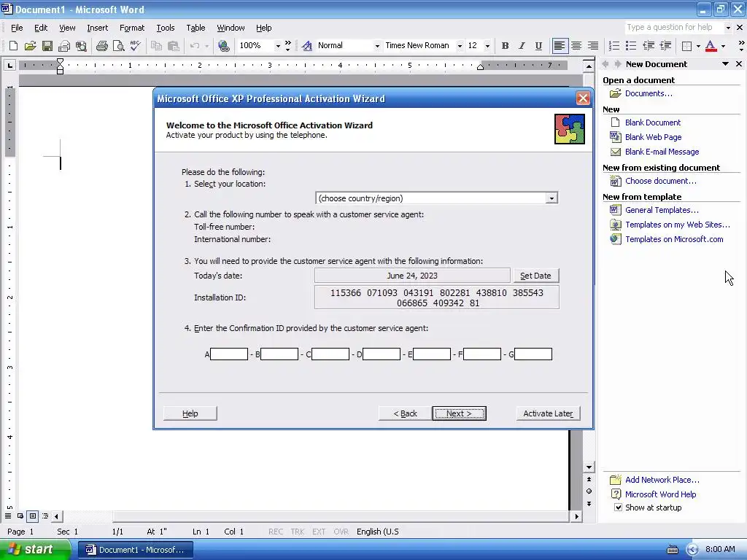747x560 pixels.
Task: Open the Table menu
Action: [196, 28]
